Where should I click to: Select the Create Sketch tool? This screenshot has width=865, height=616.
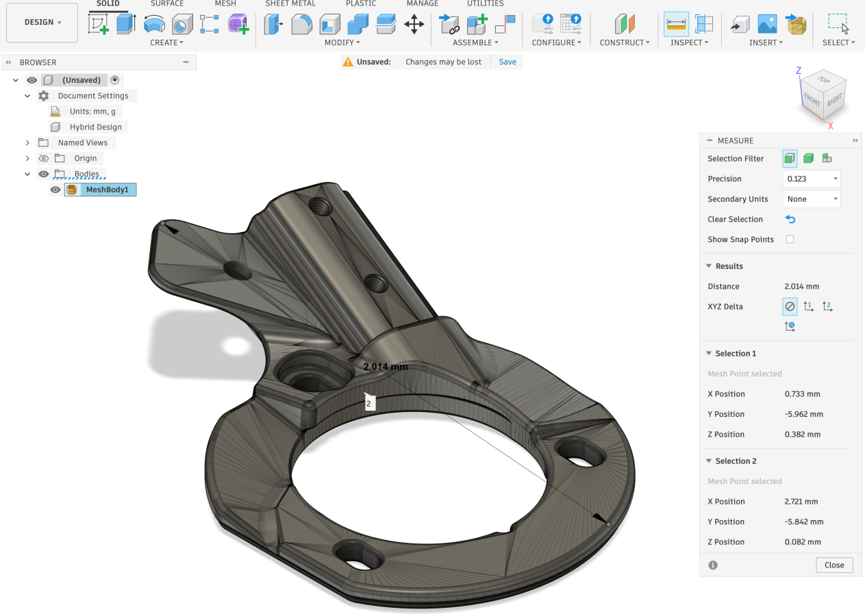99,25
